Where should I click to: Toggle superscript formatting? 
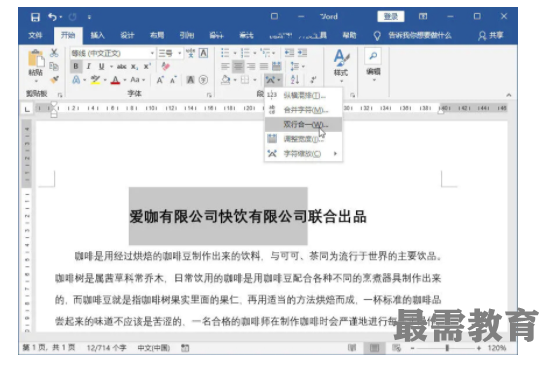click(x=147, y=66)
